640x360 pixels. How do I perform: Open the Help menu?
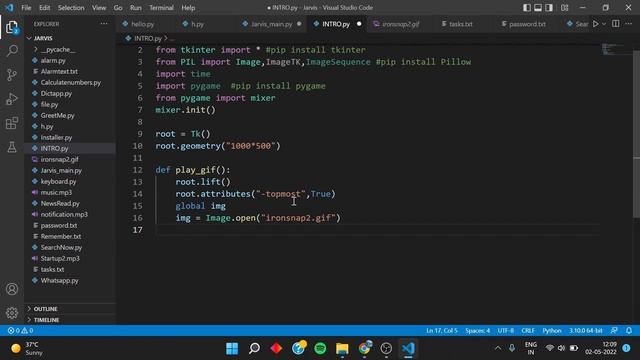point(188,8)
